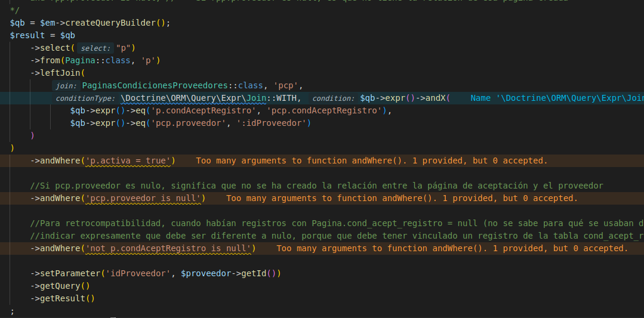Click the 'not p.condAceptRegistro is null' string
644x318 pixels.
click(171, 248)
